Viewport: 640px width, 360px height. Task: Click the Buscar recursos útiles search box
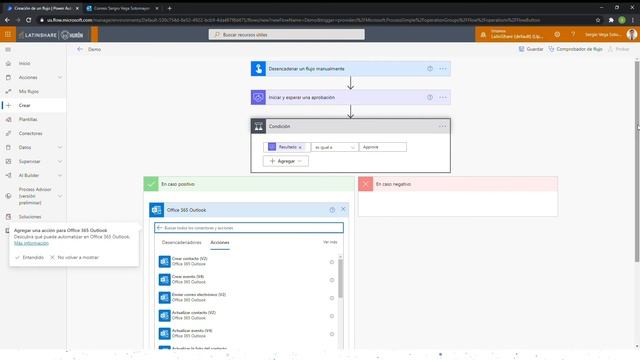(x=287, y=35)
